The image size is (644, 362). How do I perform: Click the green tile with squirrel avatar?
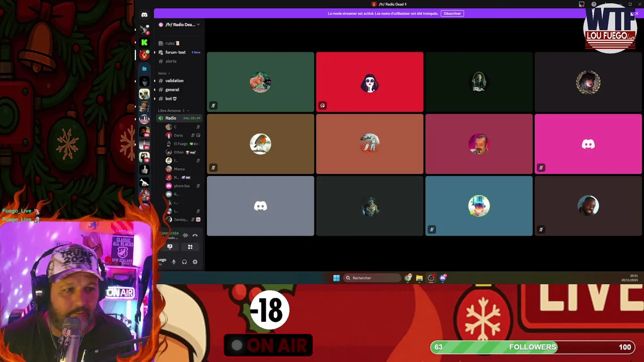[261, 82]
